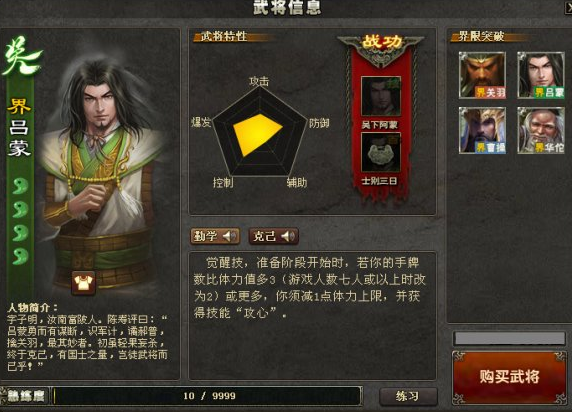Select the 士别三日 achievement icon
Viewport: 572px width, 412px height.
click(x=381, y=152)
